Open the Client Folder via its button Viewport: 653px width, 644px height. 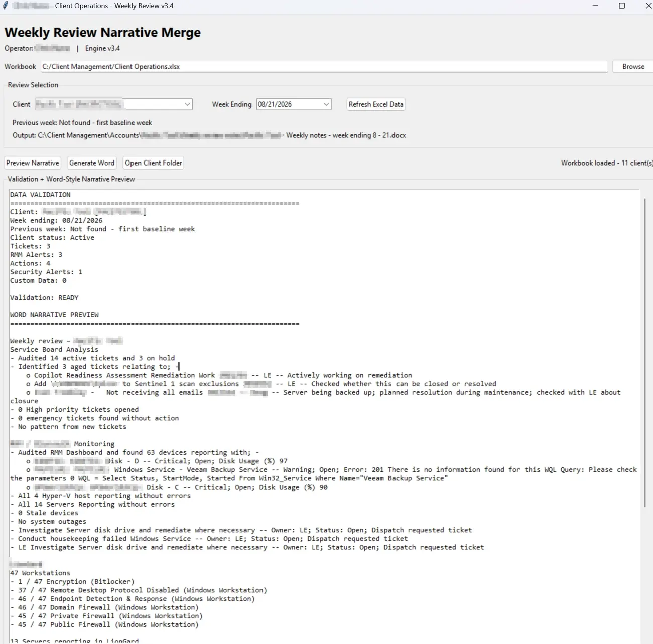pos(154,163)
